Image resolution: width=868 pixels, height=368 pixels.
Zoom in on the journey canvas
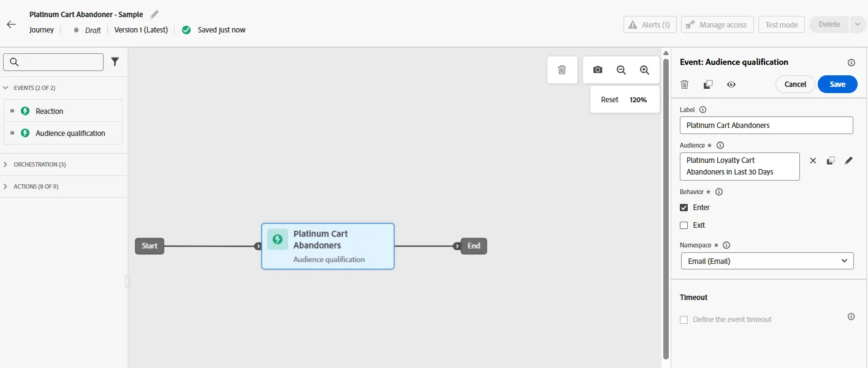644,70
